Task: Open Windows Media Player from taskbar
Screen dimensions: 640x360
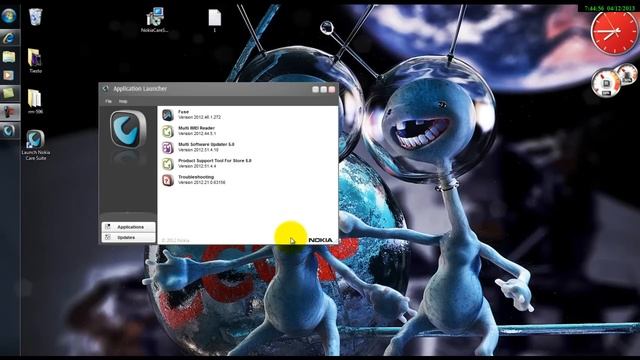Action: click(x=9, y=75)
